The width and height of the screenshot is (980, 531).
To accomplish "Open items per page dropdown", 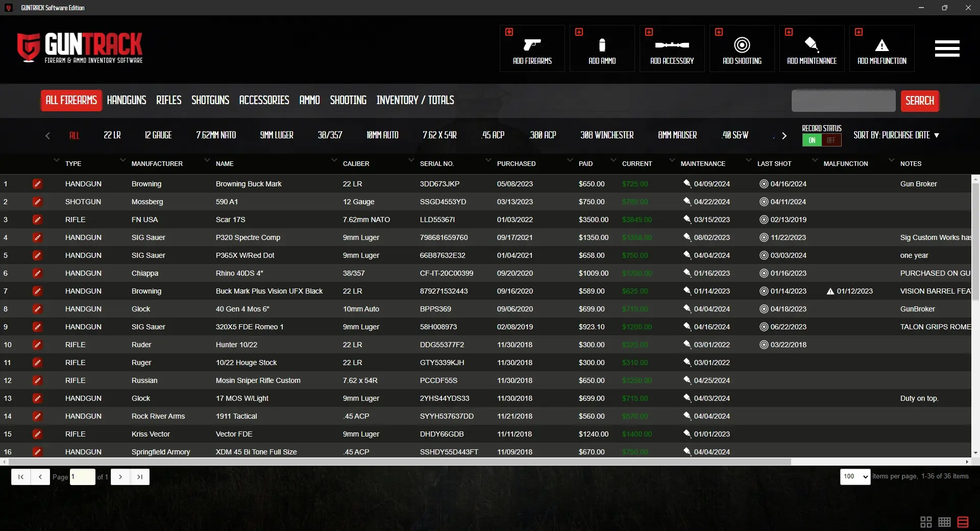I will click(x=855, y=476).
